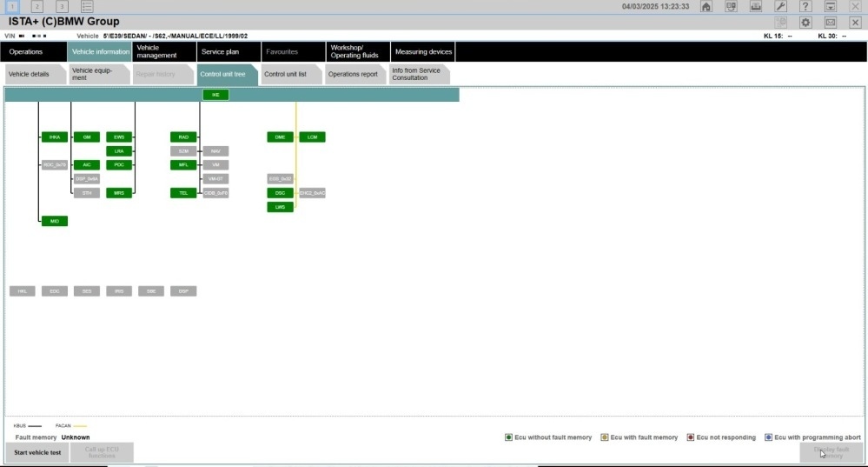Select the IHKA control unit node
Image resolution: width=868 pixels, height=467 pixels.
pos(54,137)
